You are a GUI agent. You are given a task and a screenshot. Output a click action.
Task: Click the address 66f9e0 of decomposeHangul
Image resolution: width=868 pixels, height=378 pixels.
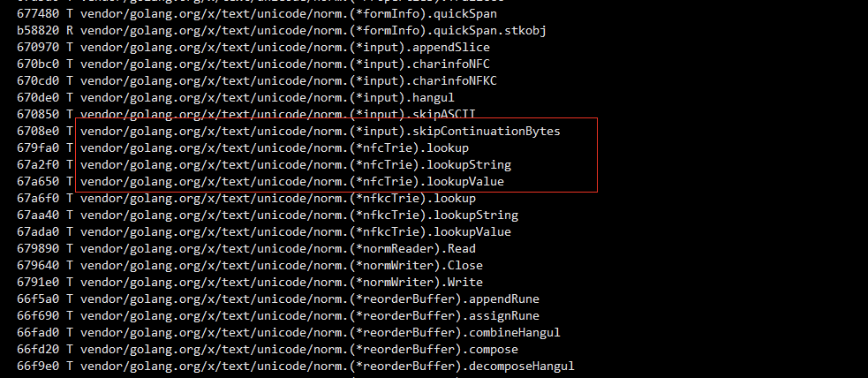[38, 366]
